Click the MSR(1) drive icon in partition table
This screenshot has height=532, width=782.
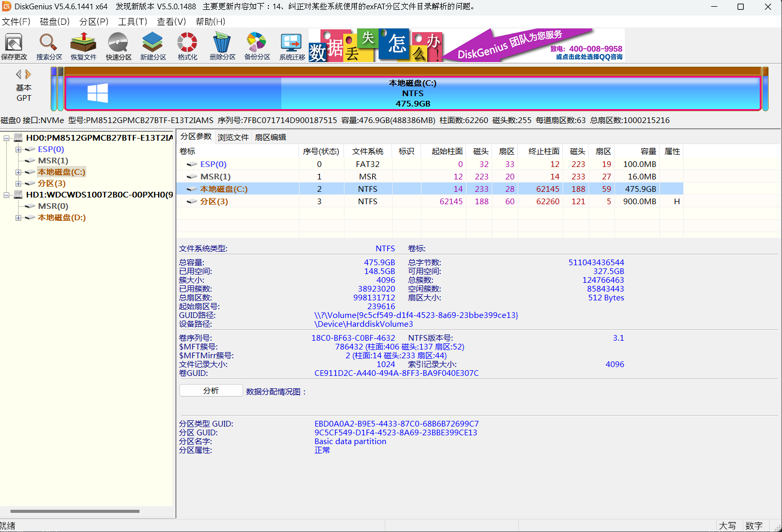point(192,177)
